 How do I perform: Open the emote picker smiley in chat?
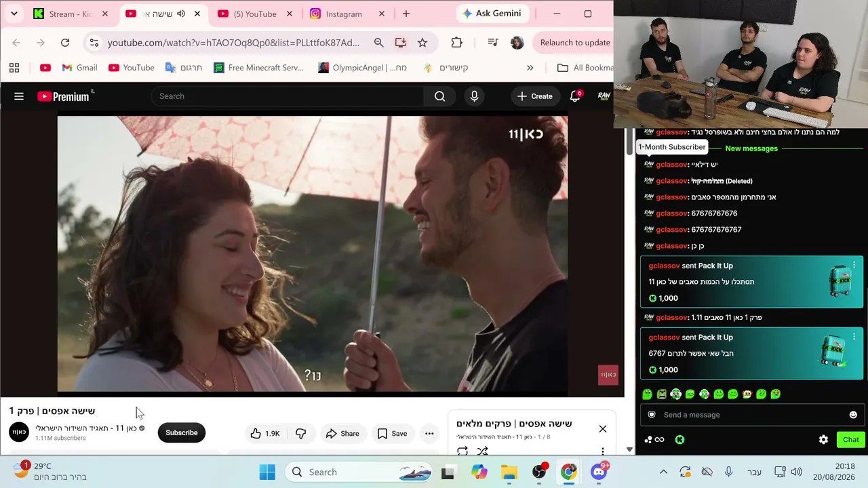[x=853, y=415]
